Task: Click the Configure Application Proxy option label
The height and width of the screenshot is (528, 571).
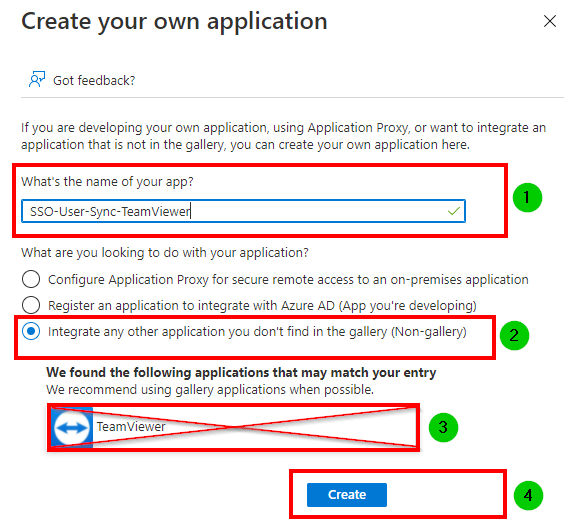Action: pos(288,280)
